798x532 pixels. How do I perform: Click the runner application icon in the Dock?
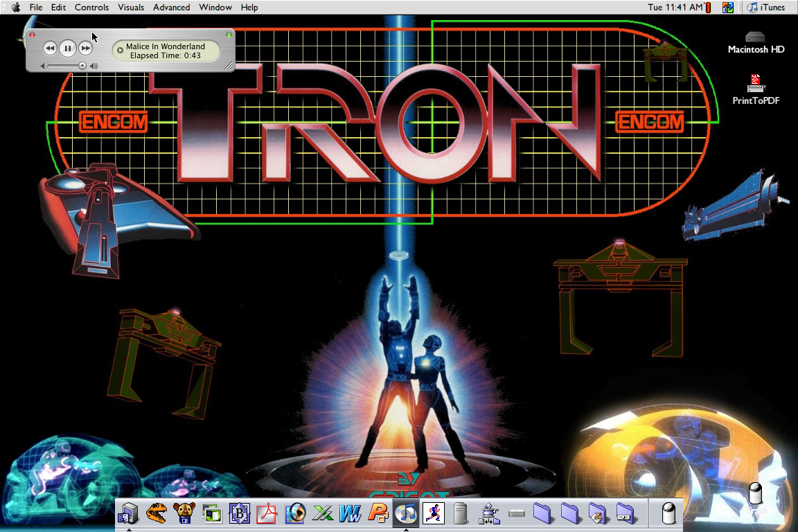pyautogui.click(x=434, y=514)
